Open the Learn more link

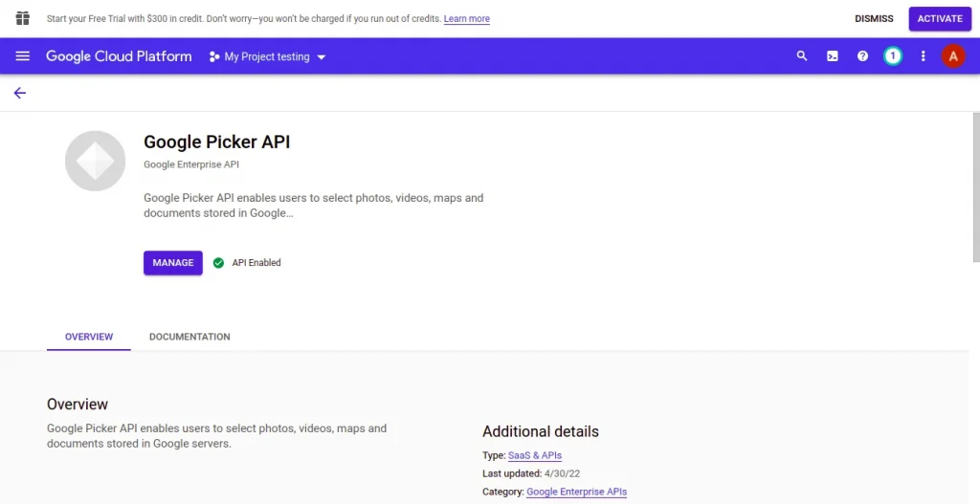[467, 19]
